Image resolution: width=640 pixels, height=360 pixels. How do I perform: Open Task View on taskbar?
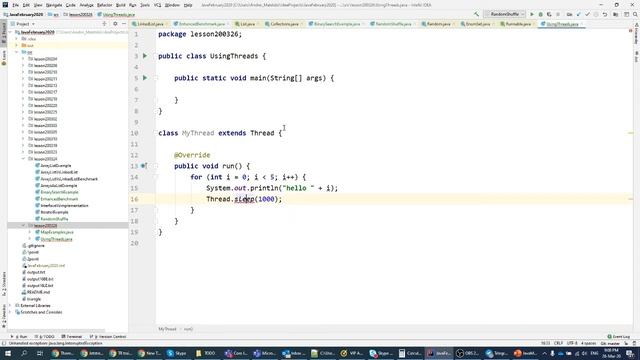[x=40, y=353]
